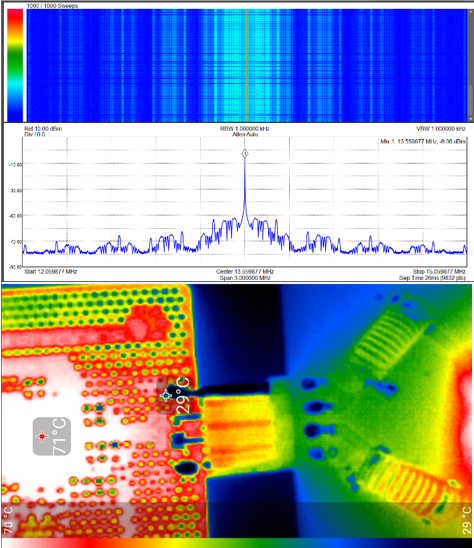Screen dimensions: 474x548
Task: Click the '1000 / 1000 Sweeps' counter text
Action: [x=52, y=6]
